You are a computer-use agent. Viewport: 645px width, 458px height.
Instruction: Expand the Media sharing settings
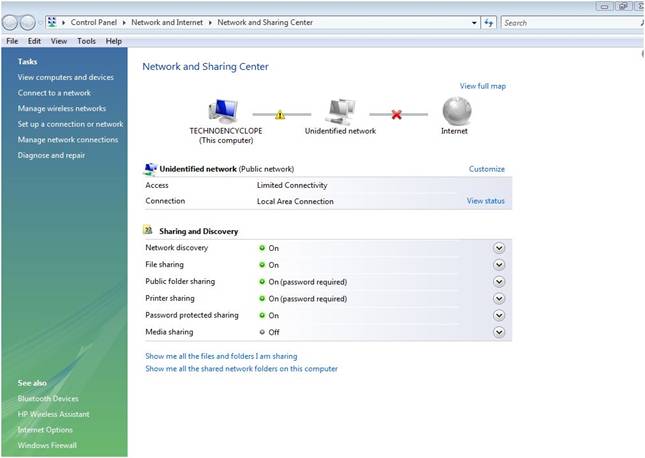pyautogui.click(x=499, y=332)
